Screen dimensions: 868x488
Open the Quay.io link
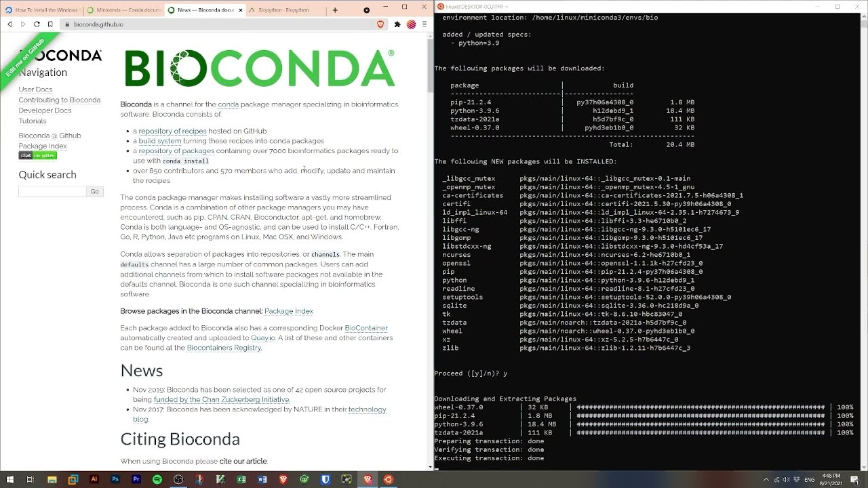pos(263,338)
